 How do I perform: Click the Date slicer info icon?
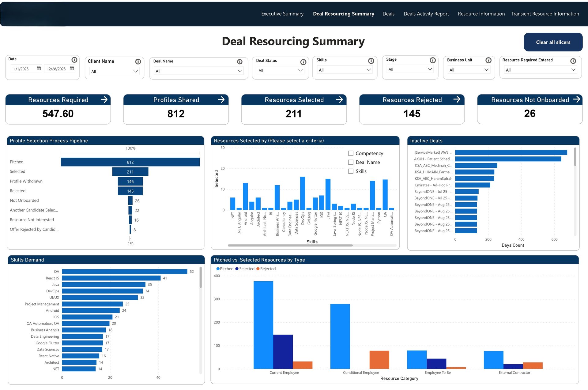74,60
